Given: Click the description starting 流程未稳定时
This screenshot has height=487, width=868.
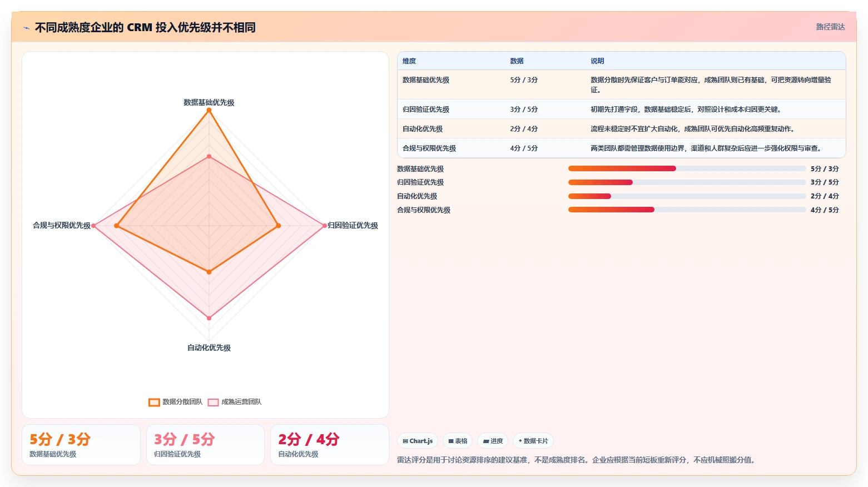Looking at the screenshot, I should [x=692, y=129].
